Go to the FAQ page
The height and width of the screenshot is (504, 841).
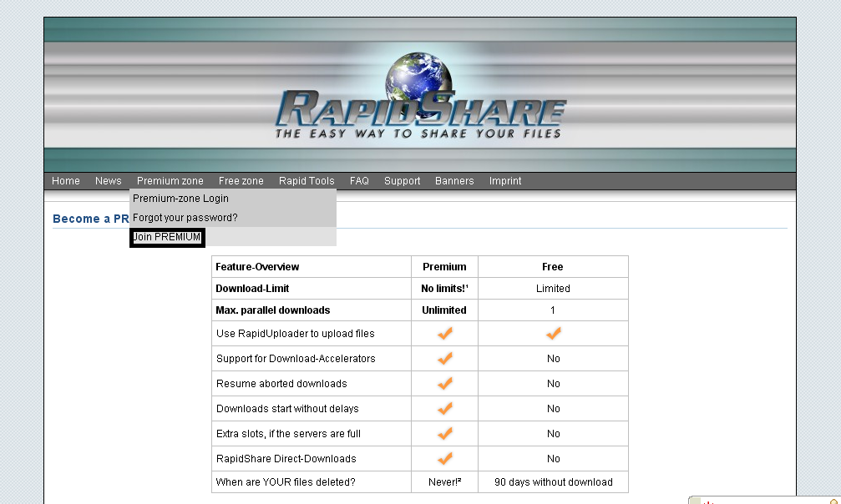pyautogui.click(x=359, y=181)
